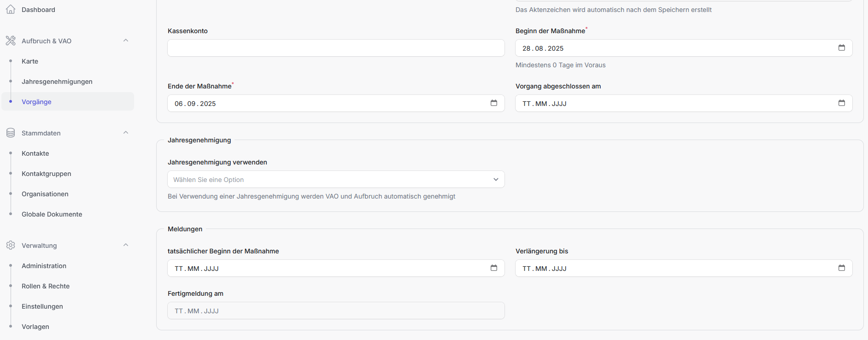
Task: Select Globale Dokumente in sidebar
Action: coord(52,214)
